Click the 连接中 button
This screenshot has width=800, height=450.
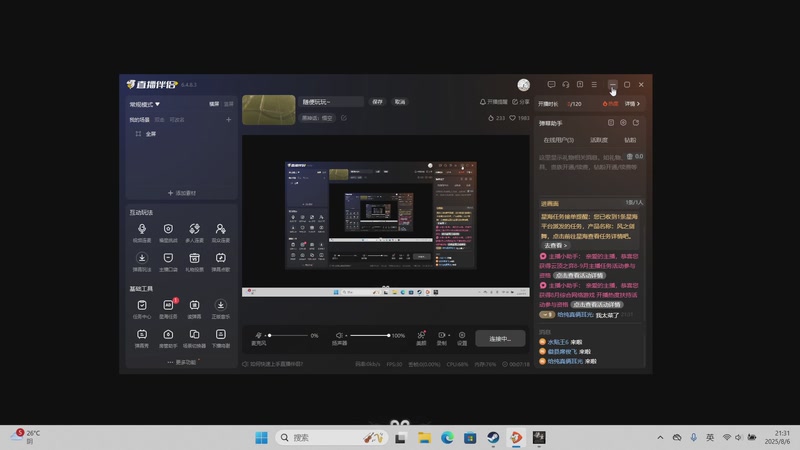500,339
